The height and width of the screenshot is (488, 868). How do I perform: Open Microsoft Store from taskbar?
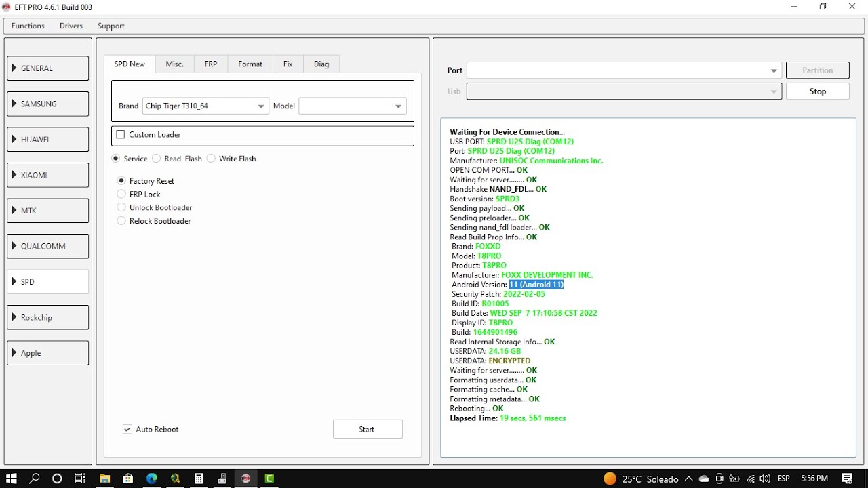(128, 479)
